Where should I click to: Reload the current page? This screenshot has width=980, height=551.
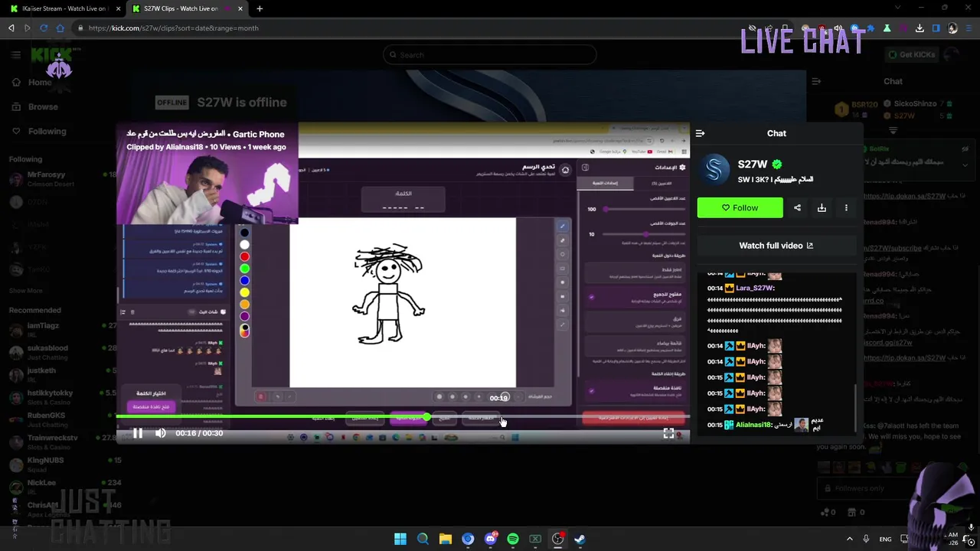[x=44, y=28]
